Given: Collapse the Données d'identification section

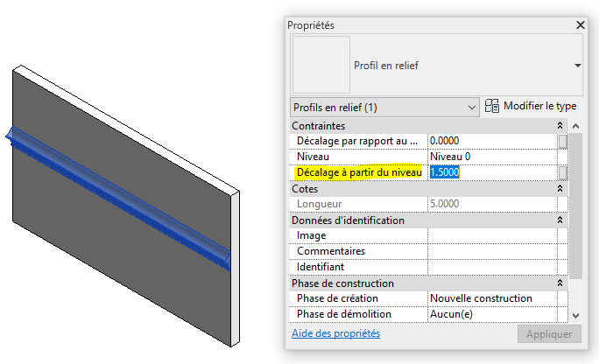Looking at the screenshot, I should (x=560, y=220).
